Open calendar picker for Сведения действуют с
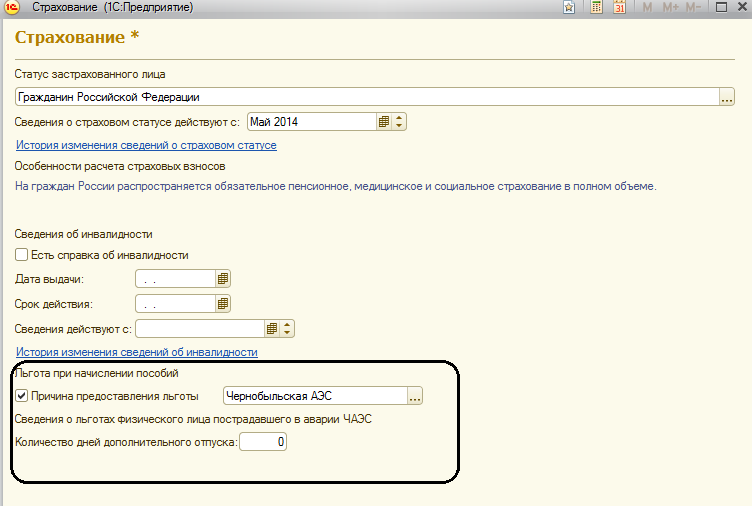The image size is (752, 506). (x=272, y=329)
